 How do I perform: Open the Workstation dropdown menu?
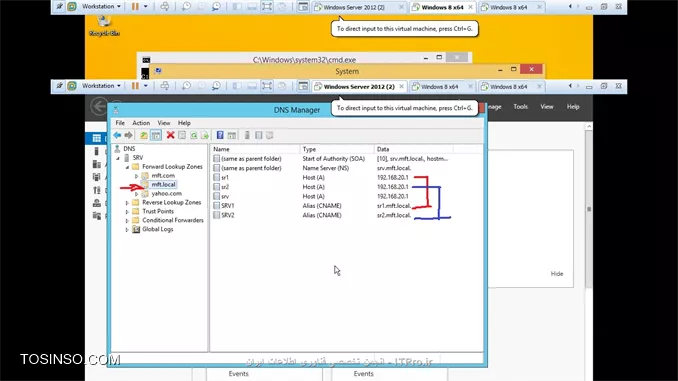click(x=101, y=86)
